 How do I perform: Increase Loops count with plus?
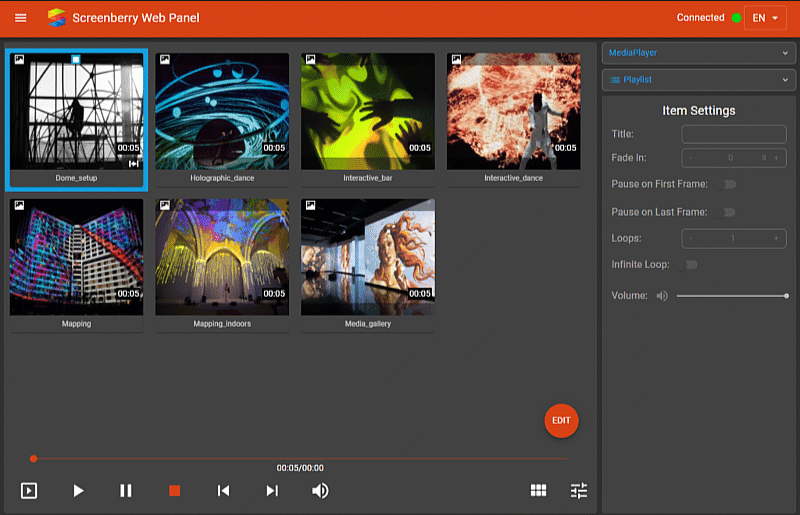pos(776,238)
